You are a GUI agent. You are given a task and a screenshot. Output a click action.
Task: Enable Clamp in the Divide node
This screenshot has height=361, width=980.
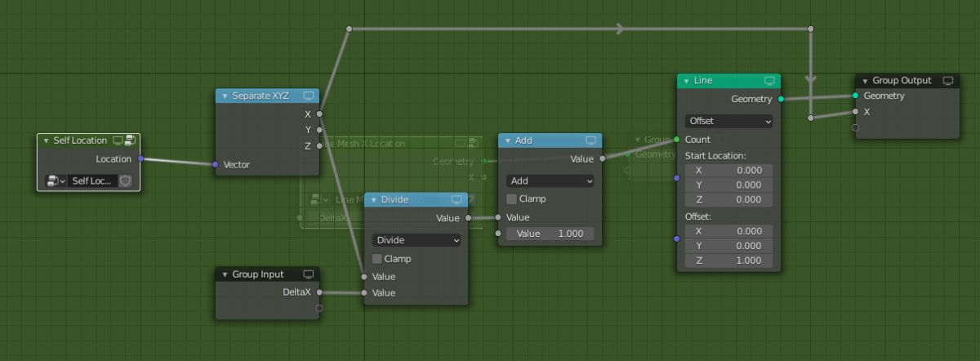point(377,259)
